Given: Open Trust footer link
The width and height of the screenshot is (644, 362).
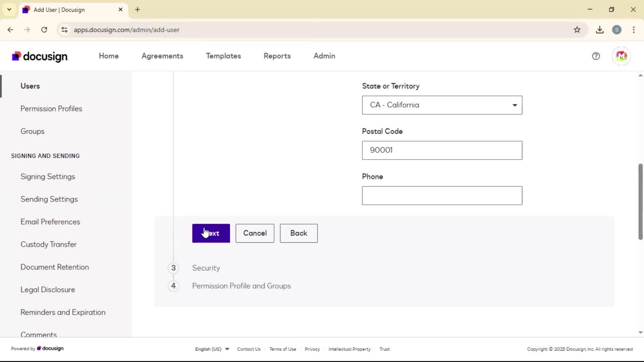Looking at the screenshot, I should pos(384,349).
